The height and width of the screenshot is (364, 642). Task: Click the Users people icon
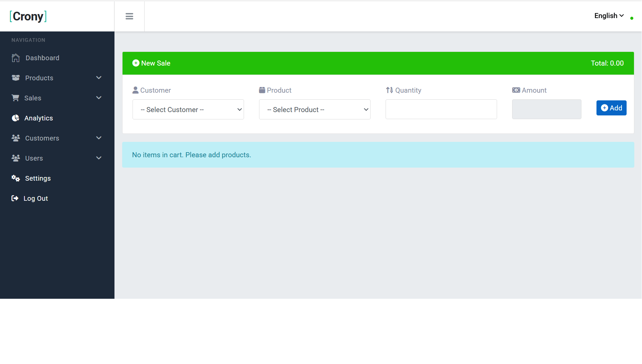pyautogui.click(x=16, y=158)
